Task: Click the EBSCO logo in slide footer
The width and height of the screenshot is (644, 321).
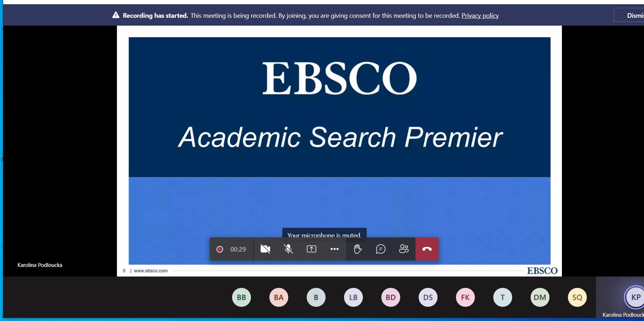Action: click(x=542, y=271)
